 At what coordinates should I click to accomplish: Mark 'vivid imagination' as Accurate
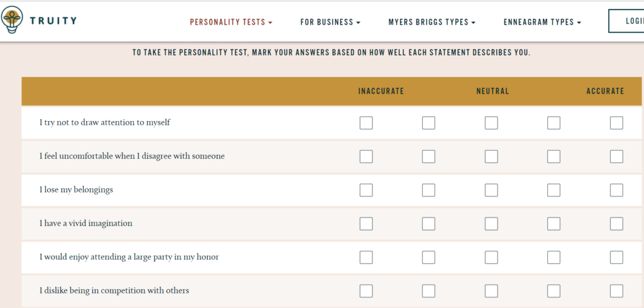(616, 224)
